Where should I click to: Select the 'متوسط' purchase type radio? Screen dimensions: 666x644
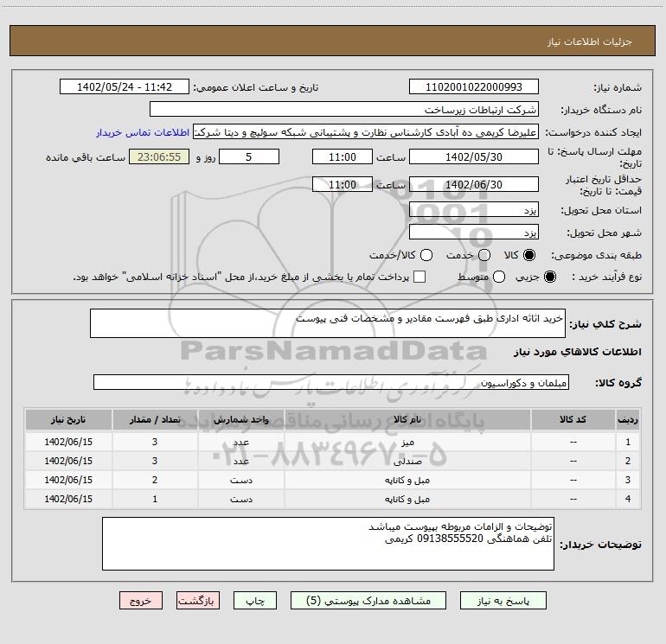[496, 277]
